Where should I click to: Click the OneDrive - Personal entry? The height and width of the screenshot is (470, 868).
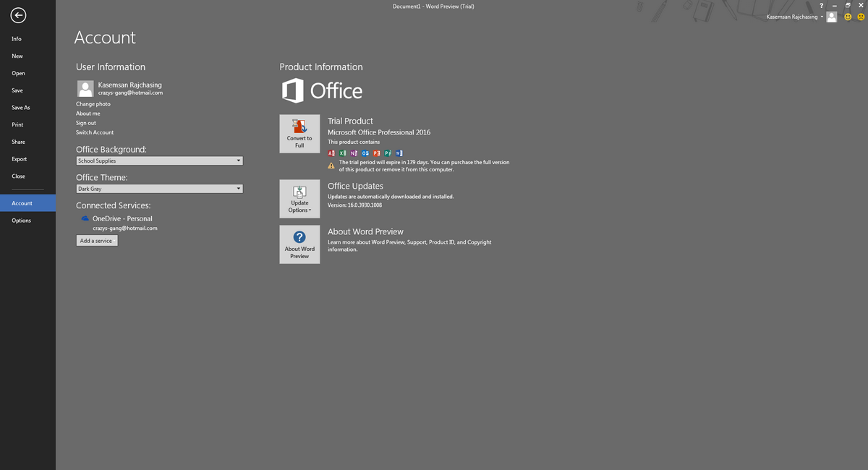(x=122, y=218)
